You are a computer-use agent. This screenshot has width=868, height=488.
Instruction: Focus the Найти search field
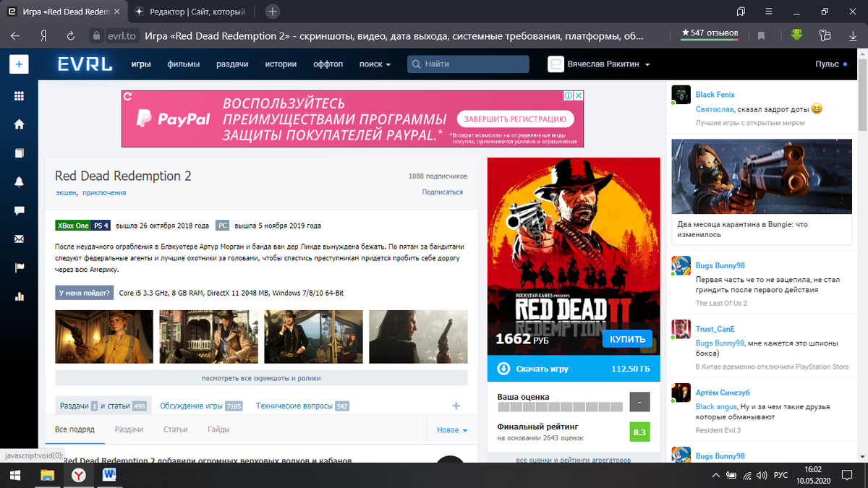[468, 64]
